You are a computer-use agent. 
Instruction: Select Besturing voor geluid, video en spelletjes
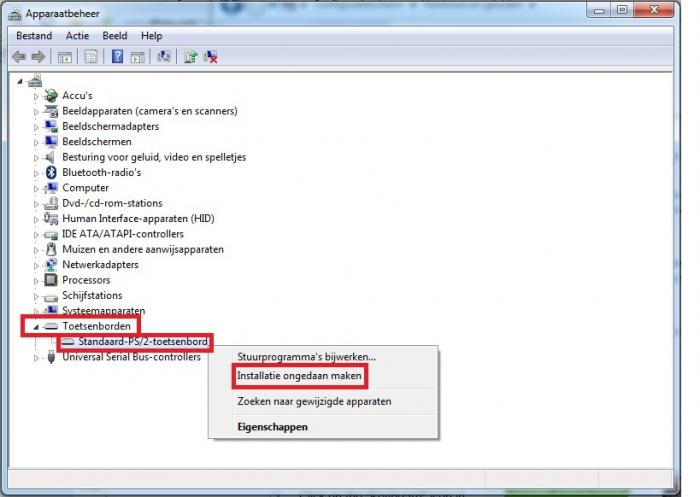(154, 157)
